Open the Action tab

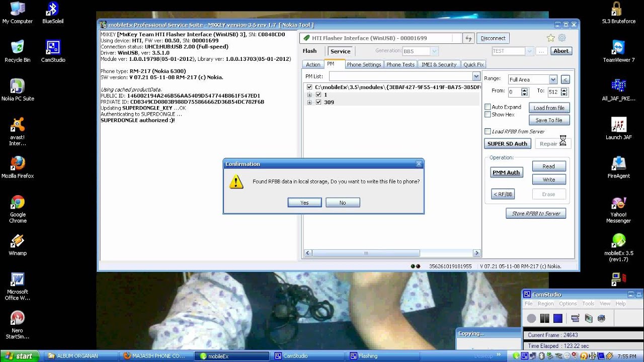(313, 64)
